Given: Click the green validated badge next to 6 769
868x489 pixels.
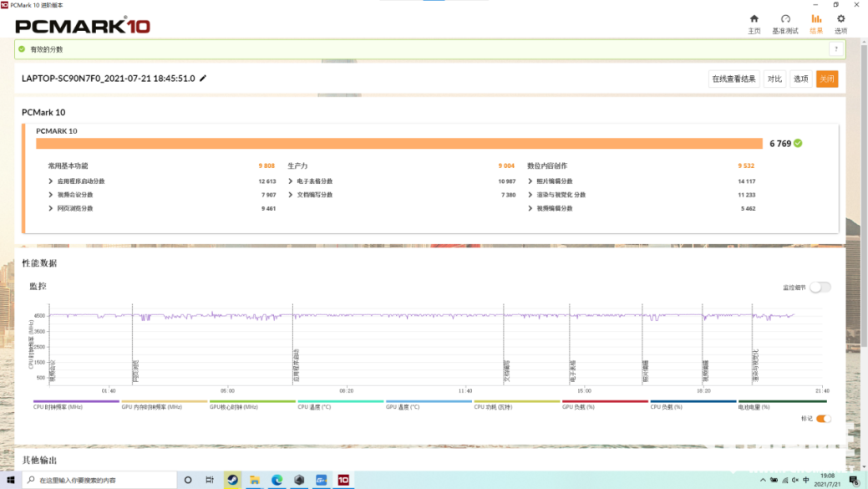Looking at the screenshot, I should [798, 144].
